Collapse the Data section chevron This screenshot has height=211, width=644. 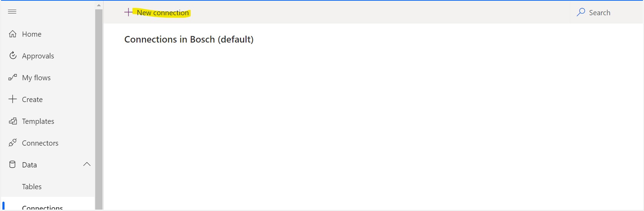[x=87, y=164]
